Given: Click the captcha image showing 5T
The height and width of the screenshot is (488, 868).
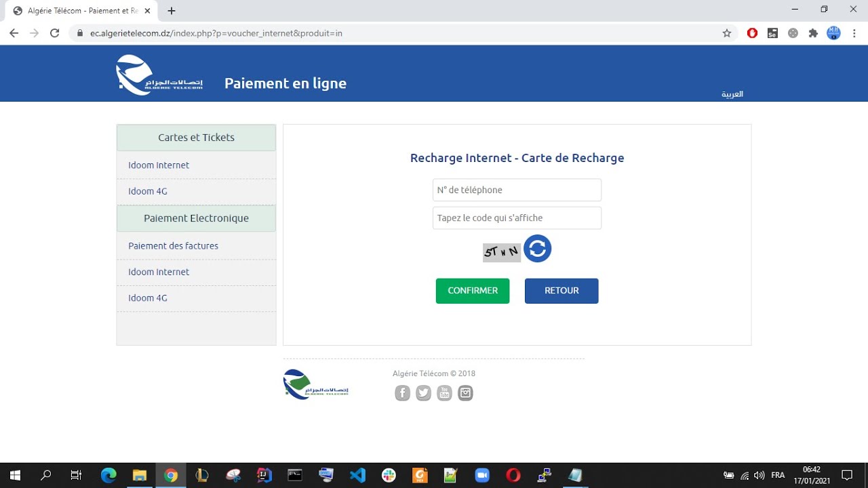Looking at the screenshot, I should (502, 252).
